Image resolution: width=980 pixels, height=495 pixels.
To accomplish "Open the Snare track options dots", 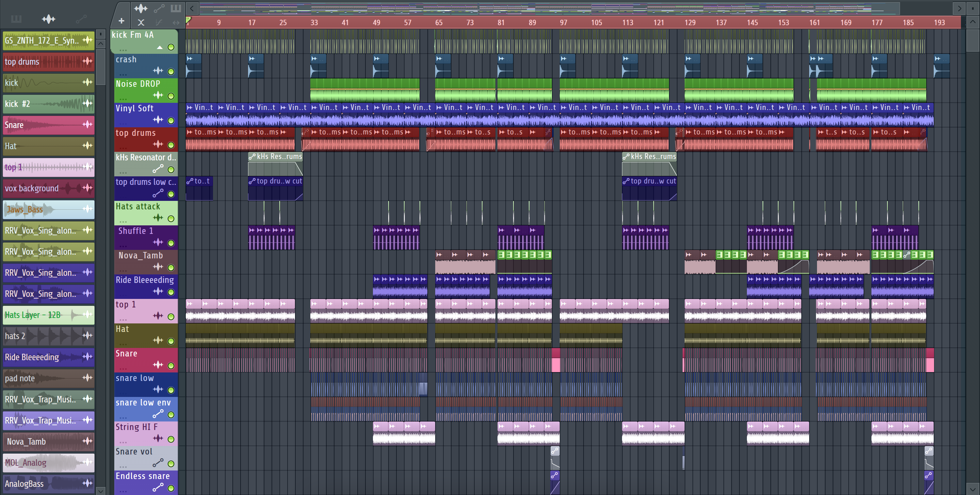I will point(122,369).
